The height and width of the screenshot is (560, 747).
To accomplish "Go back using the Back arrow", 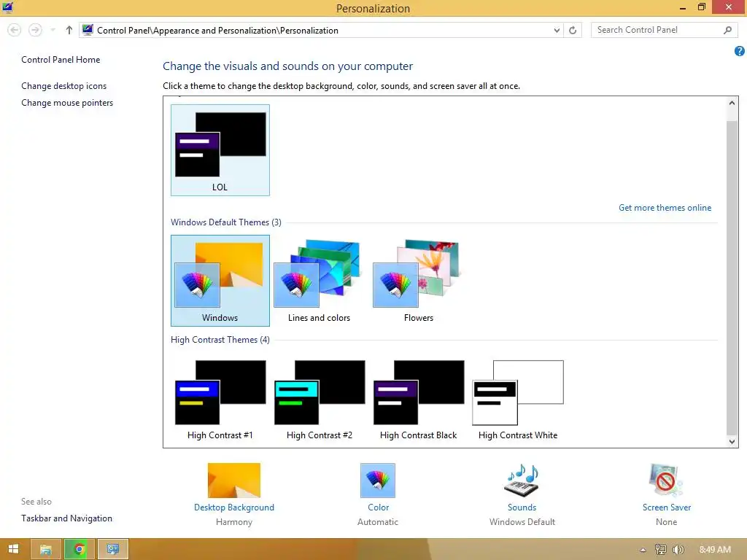I will (x=15, y=30).
